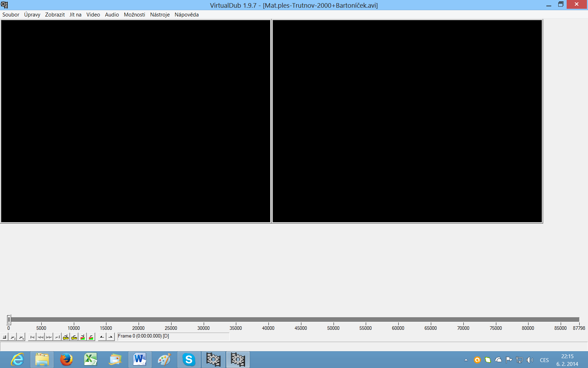Show hidden tray icons arrow
This screenshot has height=368, width=588.
pyautogui.click(x=466, y=360)
